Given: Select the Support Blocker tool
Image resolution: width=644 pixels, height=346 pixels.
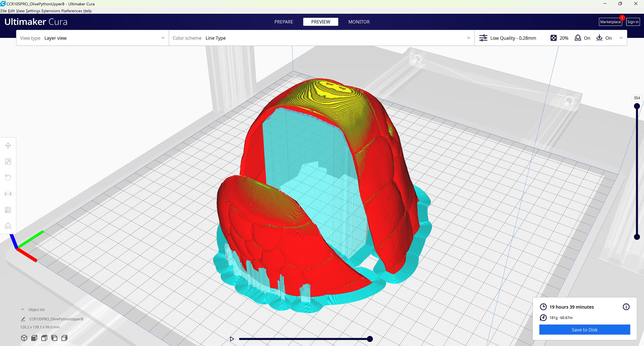Looking at the screenshot, I should 8,226.
